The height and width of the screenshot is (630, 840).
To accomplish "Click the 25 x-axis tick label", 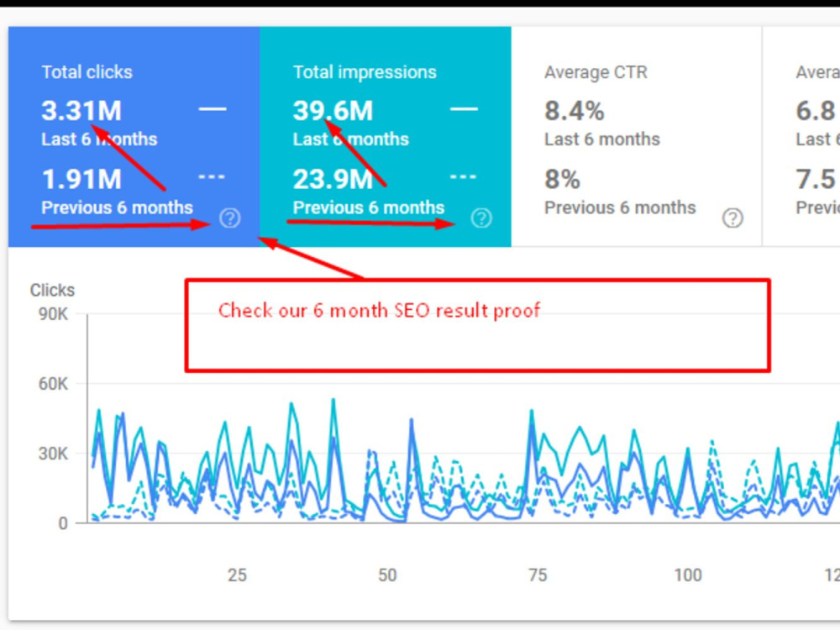I will click(x=237, y=575).
